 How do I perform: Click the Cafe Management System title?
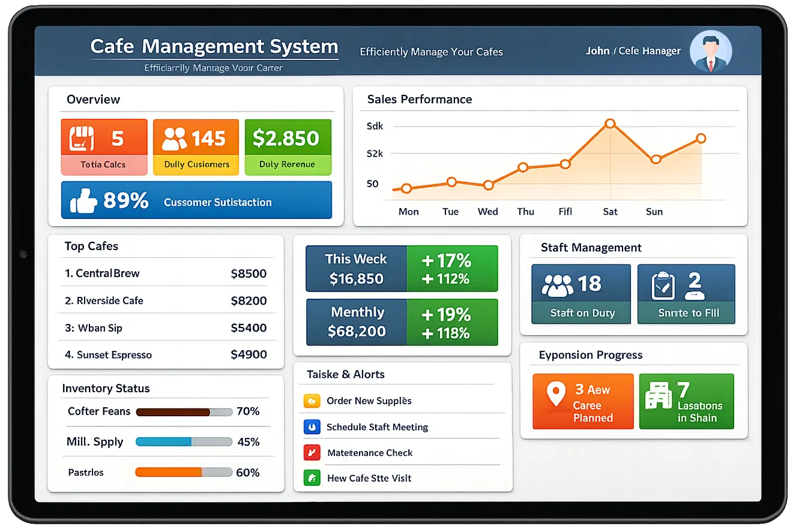point(214,46)
